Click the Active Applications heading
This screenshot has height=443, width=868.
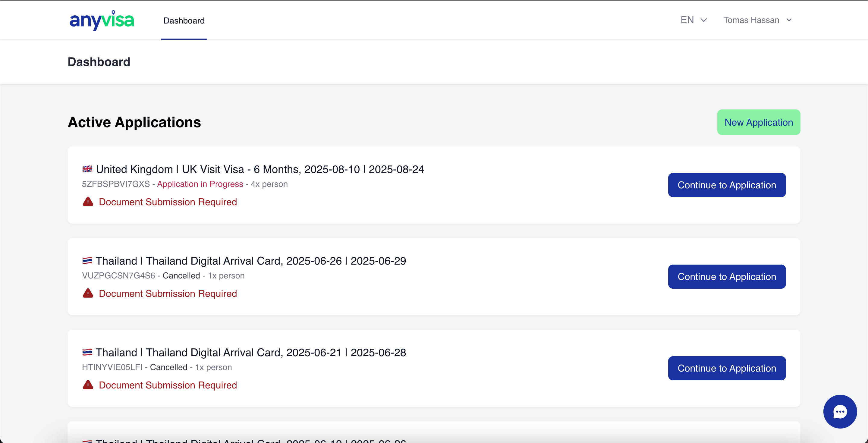click(134, 122)
